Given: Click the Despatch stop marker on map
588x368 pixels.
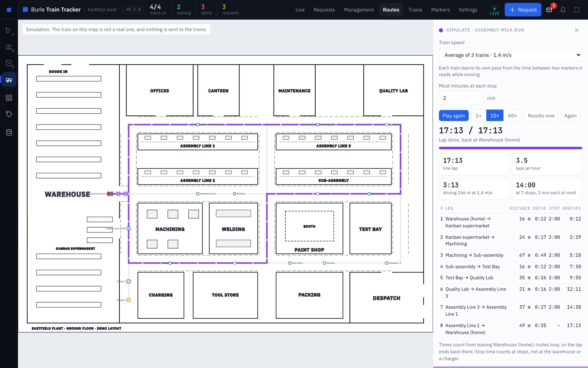Looking at the screenshot, I should tap(387, 263).
